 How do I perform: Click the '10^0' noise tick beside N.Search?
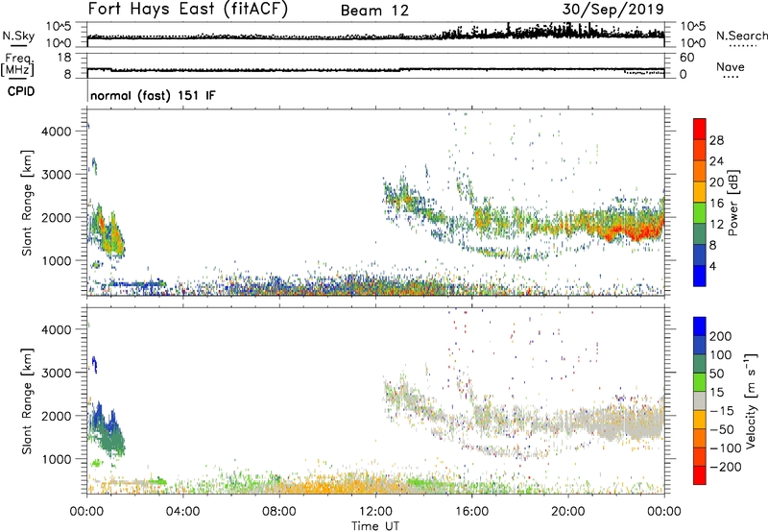point(692,43)
